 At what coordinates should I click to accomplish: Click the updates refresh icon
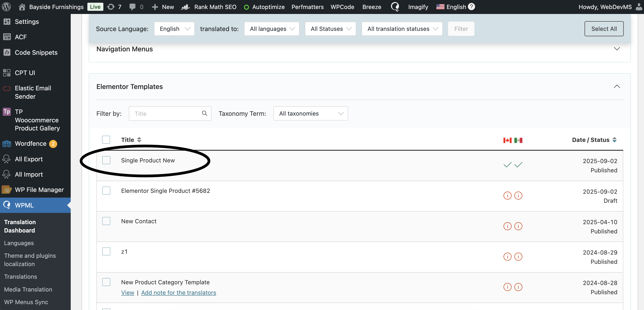[x=111, y=7]
